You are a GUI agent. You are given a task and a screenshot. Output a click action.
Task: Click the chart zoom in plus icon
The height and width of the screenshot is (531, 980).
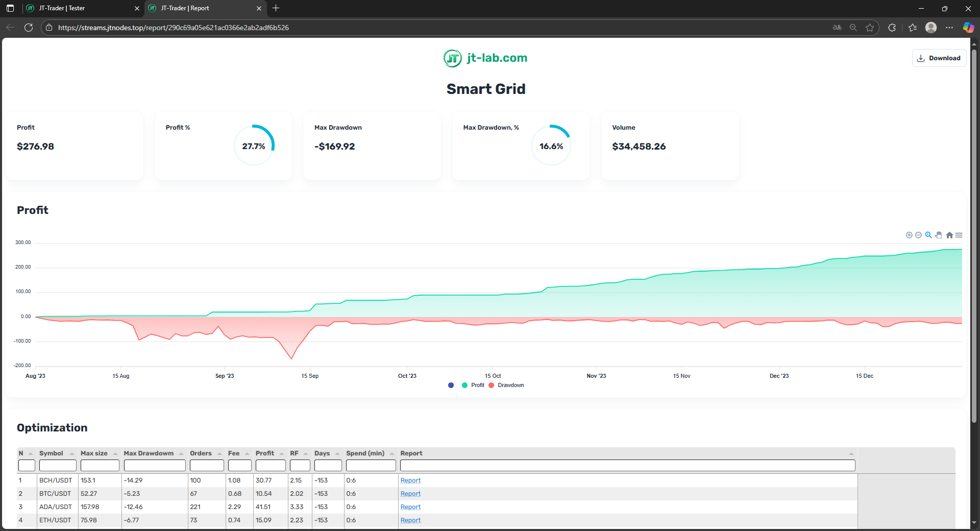tap(909, 235)
